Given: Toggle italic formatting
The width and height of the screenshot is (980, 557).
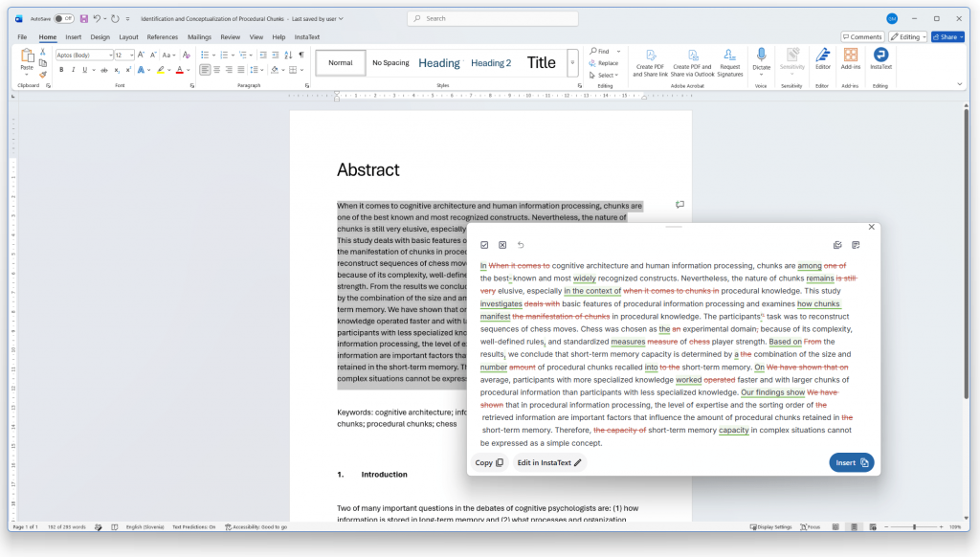Looking at the screenshot, I should tap(73, 70).
